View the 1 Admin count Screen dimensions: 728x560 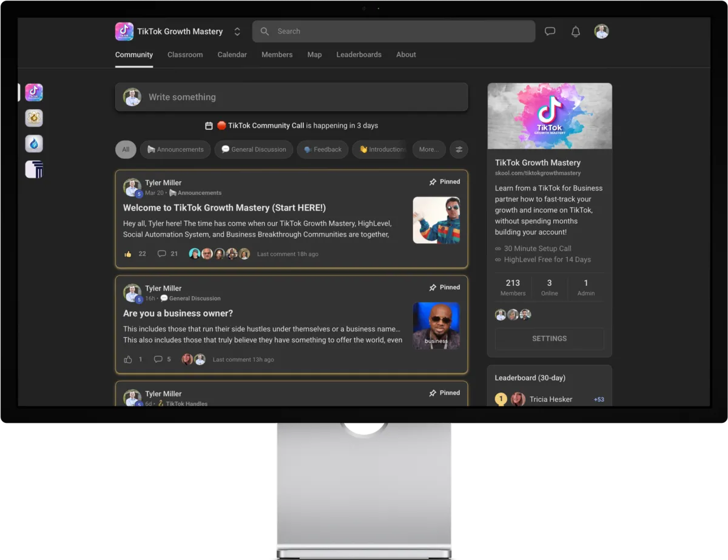click(x=586, y=288)
